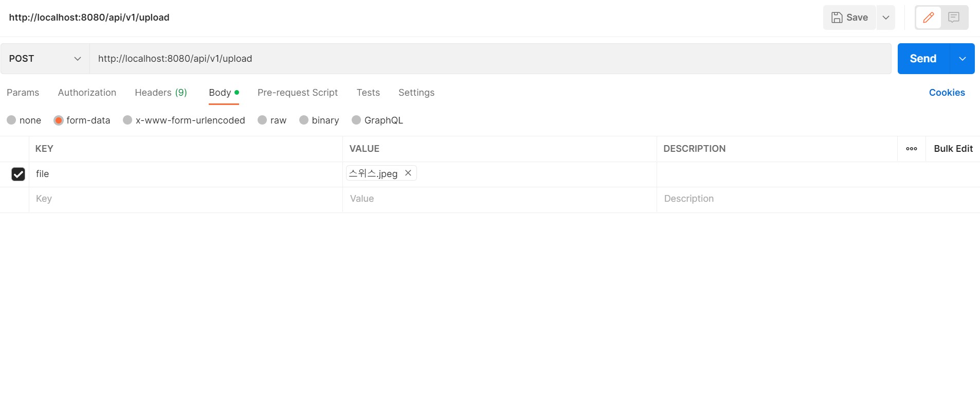Open the Cookies link

pos(947,93)
